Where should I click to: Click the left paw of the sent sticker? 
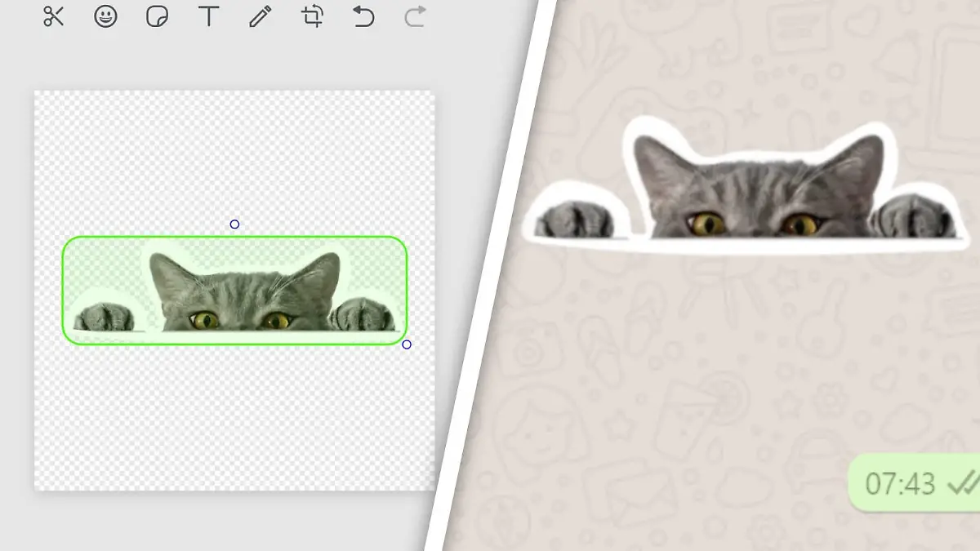coord(578,219)
